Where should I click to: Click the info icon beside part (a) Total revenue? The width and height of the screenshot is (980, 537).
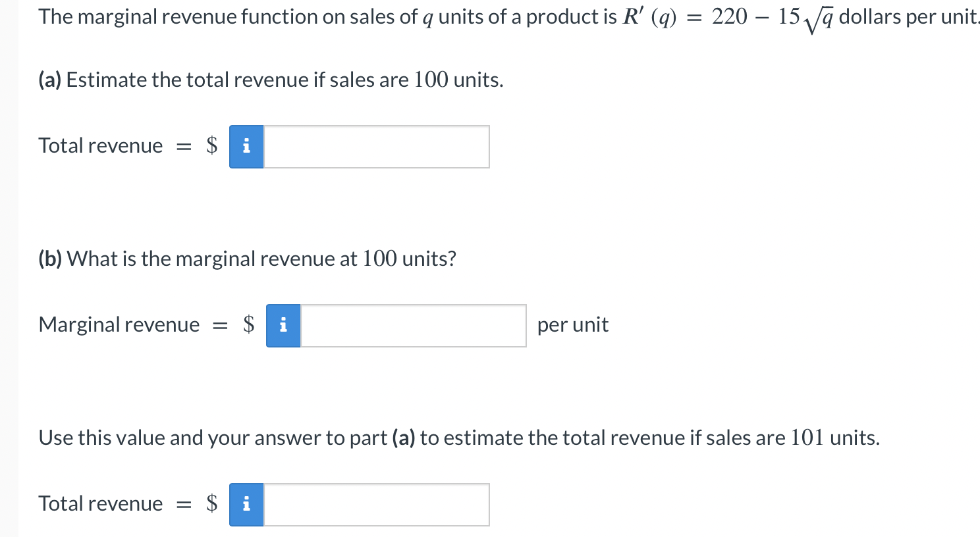click(x=246, y=147)
